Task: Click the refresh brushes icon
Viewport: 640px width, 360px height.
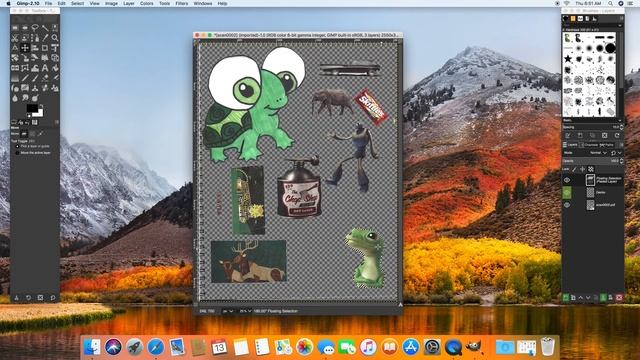Action: click(x=617, y=136)
